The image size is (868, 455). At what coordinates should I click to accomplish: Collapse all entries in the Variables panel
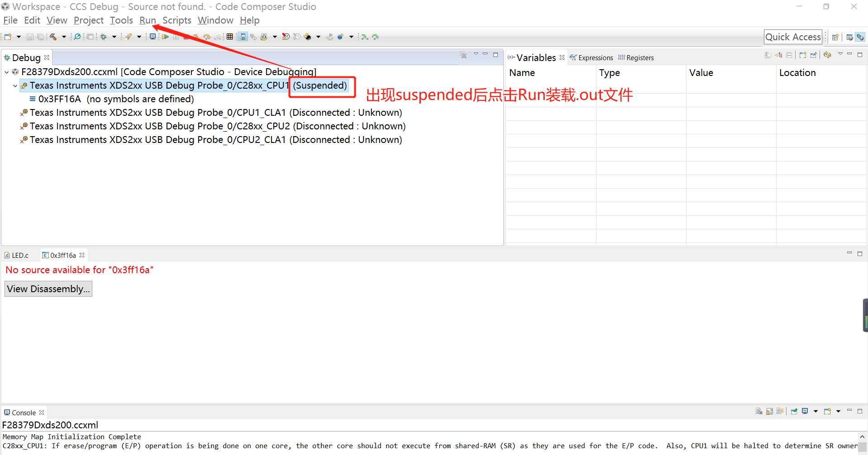click(789, 55)
